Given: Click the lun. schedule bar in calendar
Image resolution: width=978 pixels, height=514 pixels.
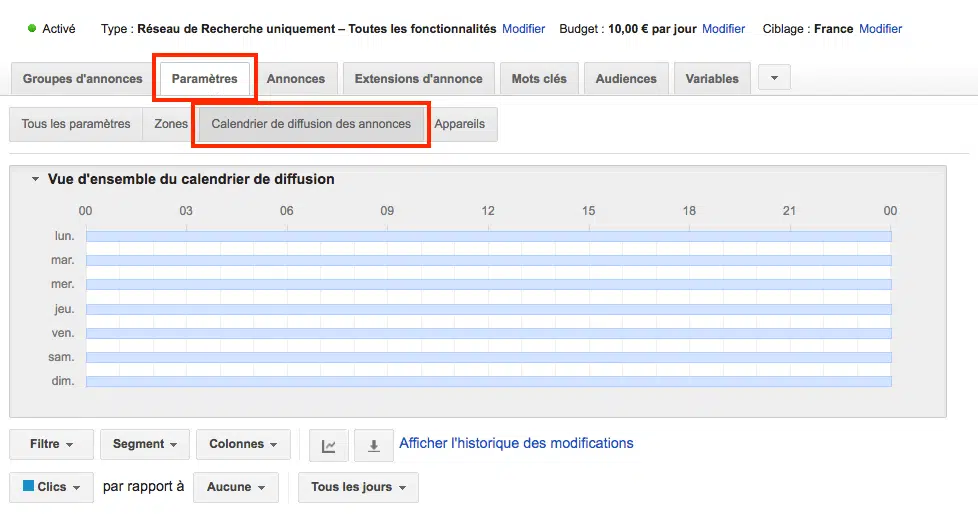Looking at the screenshot, I should pos(488,236).
